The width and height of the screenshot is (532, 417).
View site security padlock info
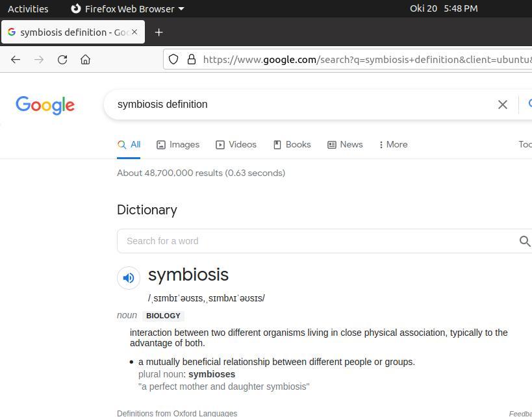pos(192,59)
